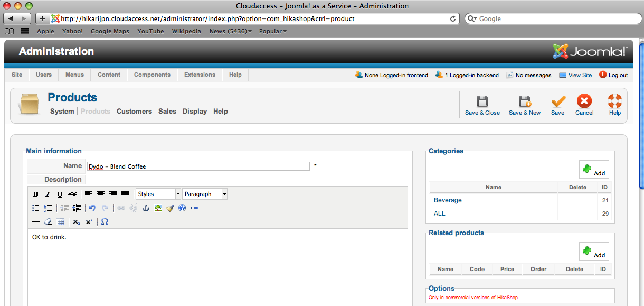Open the Joomla Help menu
The image size is (644, 306).
coord(235,75)
